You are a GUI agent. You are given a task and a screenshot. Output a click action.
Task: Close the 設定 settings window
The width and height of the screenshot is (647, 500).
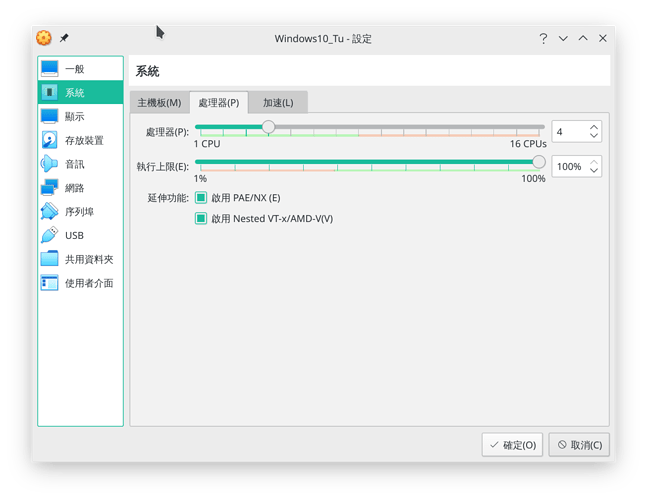[603, 38]
